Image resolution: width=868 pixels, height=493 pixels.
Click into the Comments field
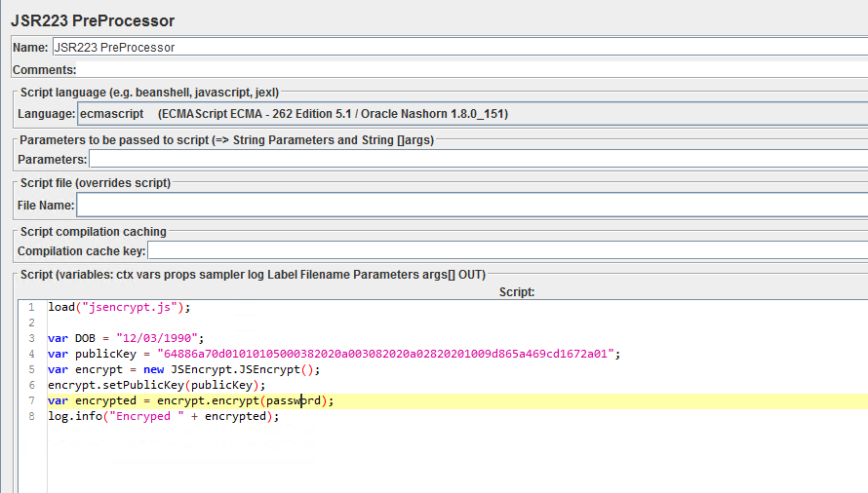click(x=473, y=70)
